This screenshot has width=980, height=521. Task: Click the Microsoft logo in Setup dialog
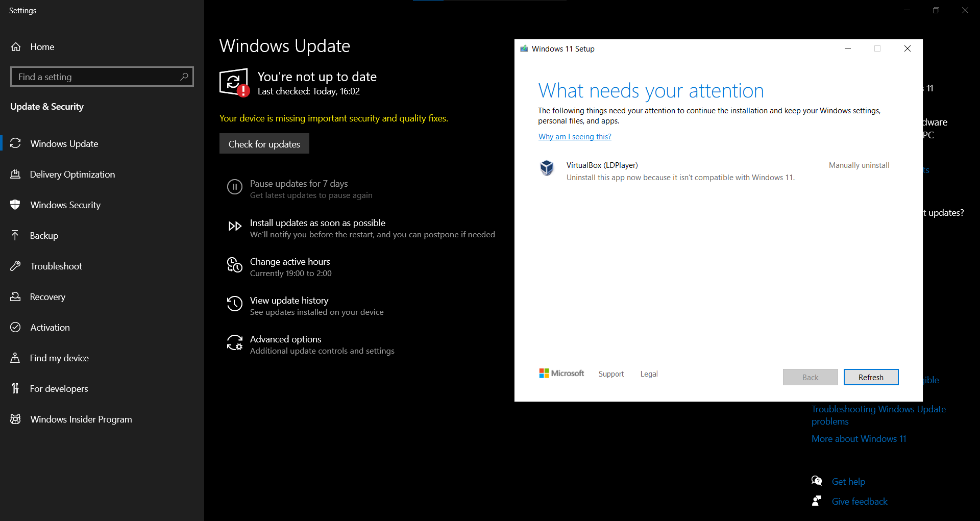[x=561, y=374]
